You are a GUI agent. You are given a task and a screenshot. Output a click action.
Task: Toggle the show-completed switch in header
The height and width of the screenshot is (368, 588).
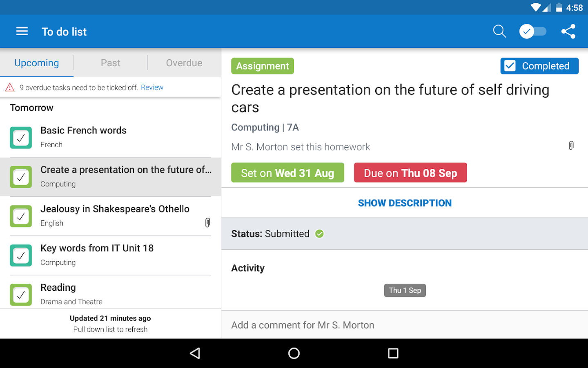click(533, 31)
